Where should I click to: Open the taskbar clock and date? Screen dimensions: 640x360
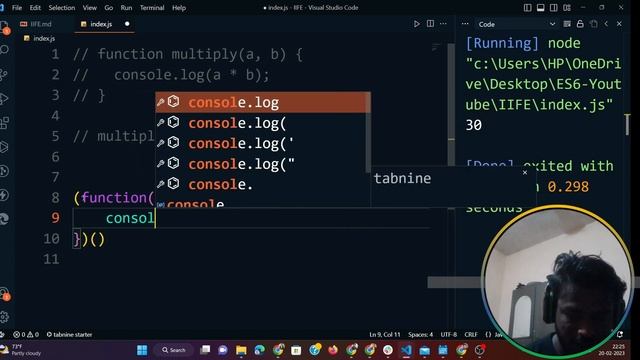click(611, 350)
